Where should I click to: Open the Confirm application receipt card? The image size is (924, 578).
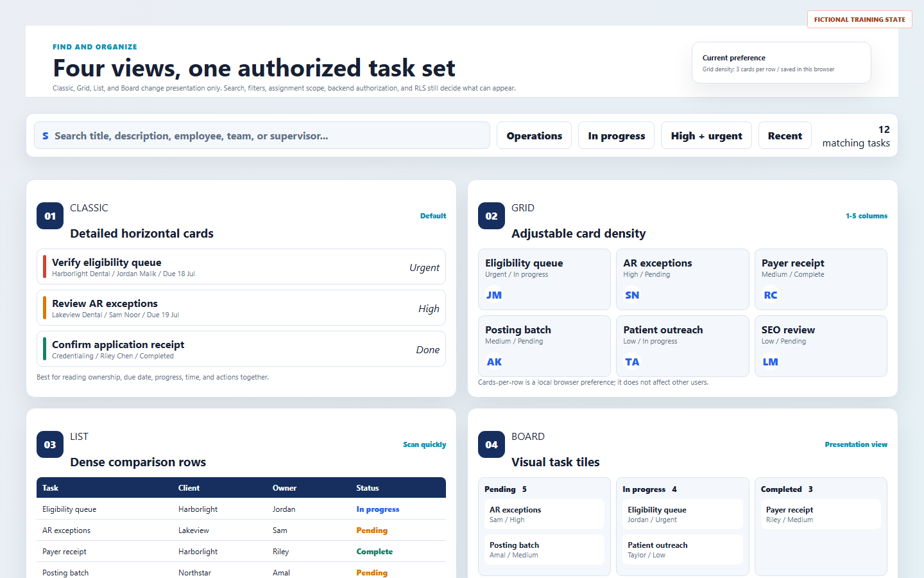pyautogui.click(x=241, y=349)
